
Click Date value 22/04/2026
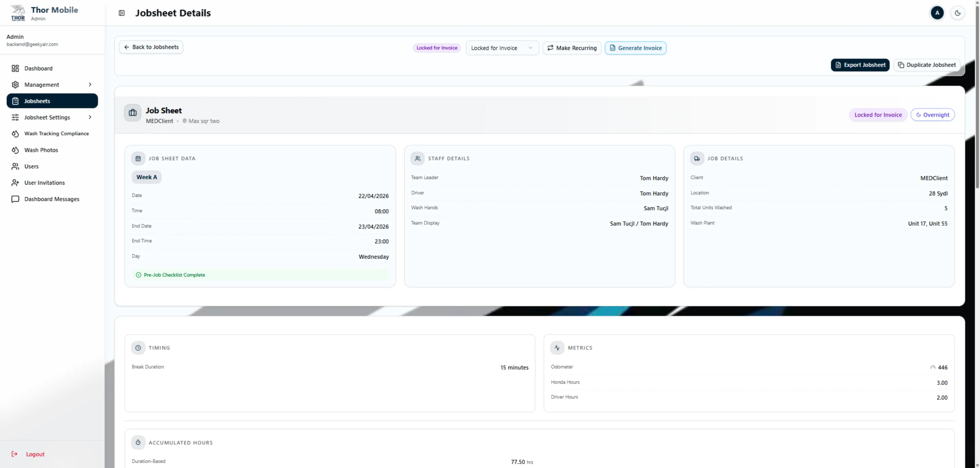tap(373, 196)
